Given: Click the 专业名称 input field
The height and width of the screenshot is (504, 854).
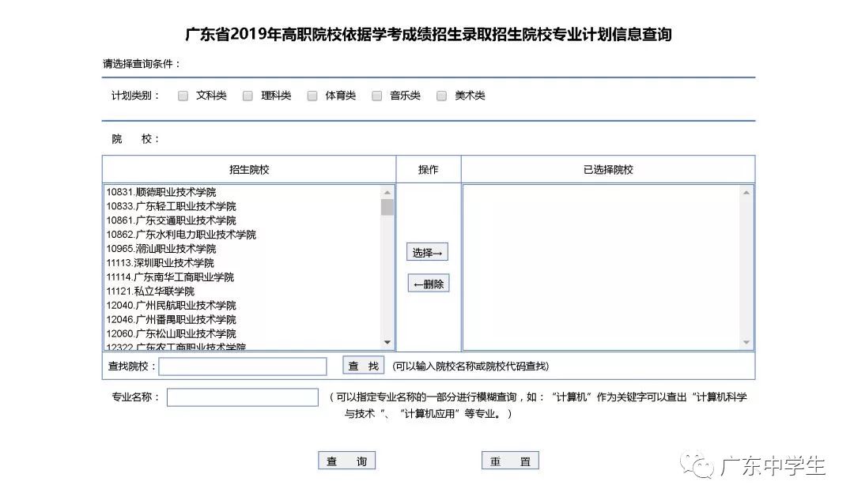Looking at the screenshot, I should [x=243, y=397].
